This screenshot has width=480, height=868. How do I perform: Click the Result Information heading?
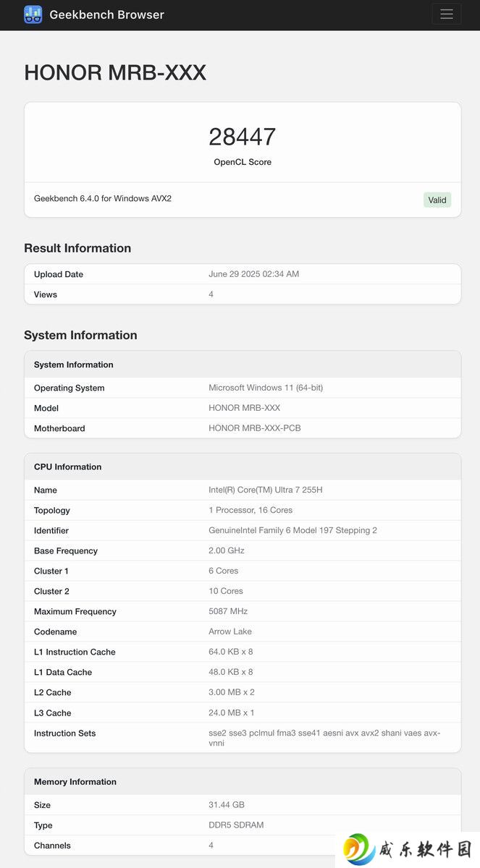tap(77, 248)
